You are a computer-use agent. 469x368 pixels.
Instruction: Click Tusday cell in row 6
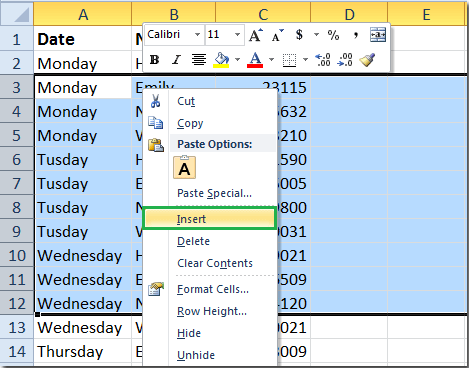pos(83,159)
